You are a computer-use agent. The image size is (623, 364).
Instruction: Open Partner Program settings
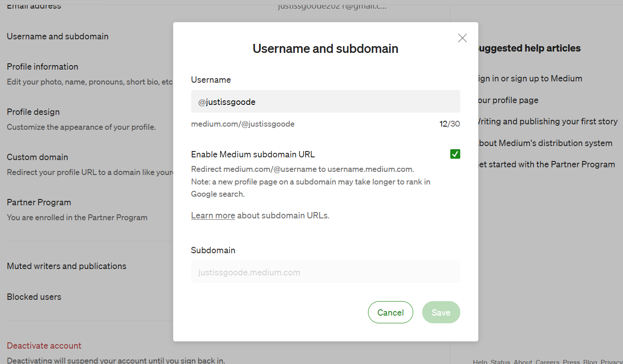point(39,202)
